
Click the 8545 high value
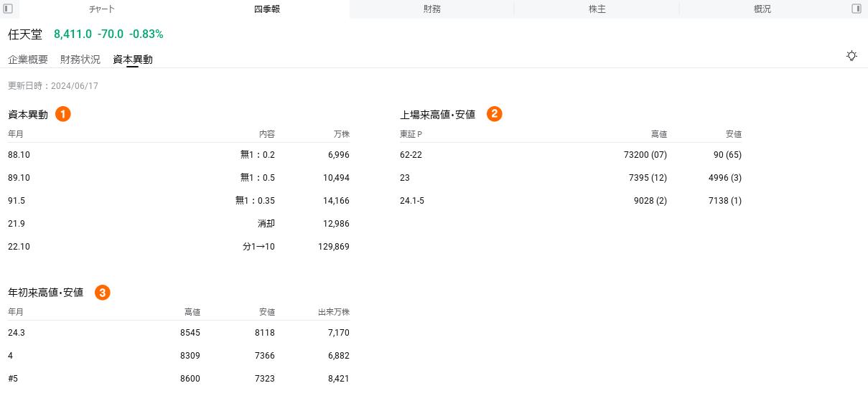pos(190,333)
